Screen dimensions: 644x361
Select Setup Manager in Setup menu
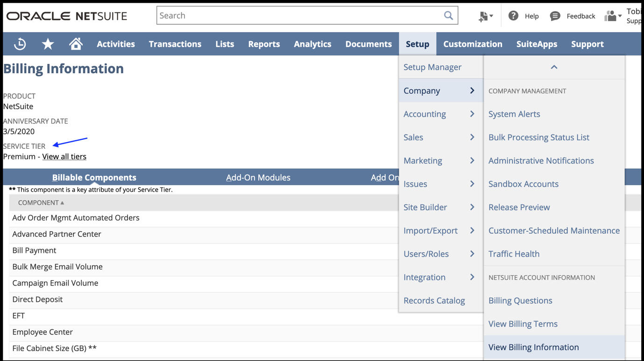pyautogui.click(x=432, y=67)
